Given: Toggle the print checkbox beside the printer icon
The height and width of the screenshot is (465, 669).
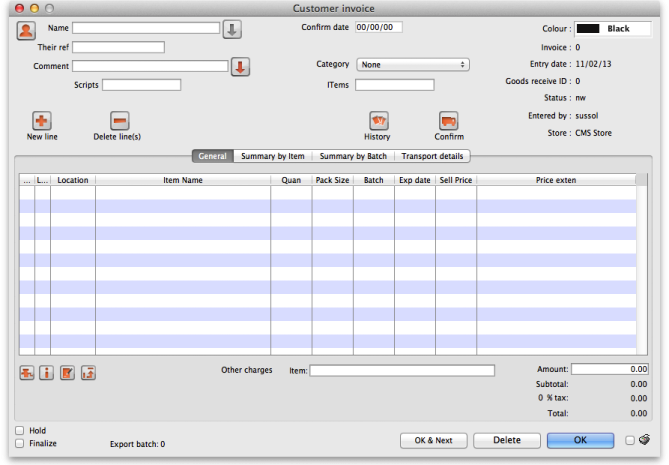Looking at the screenshot, I should (x=629, y=440).
